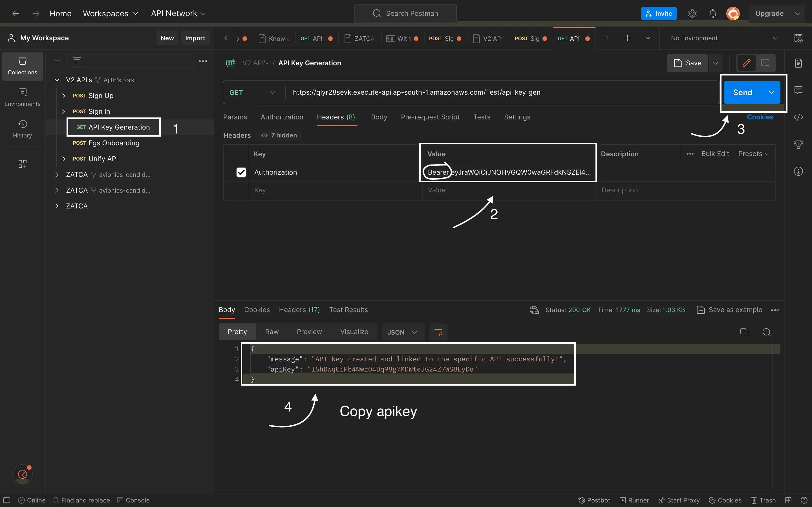
Task: Search the response using magnifier icon
Action: pos(766,332)
